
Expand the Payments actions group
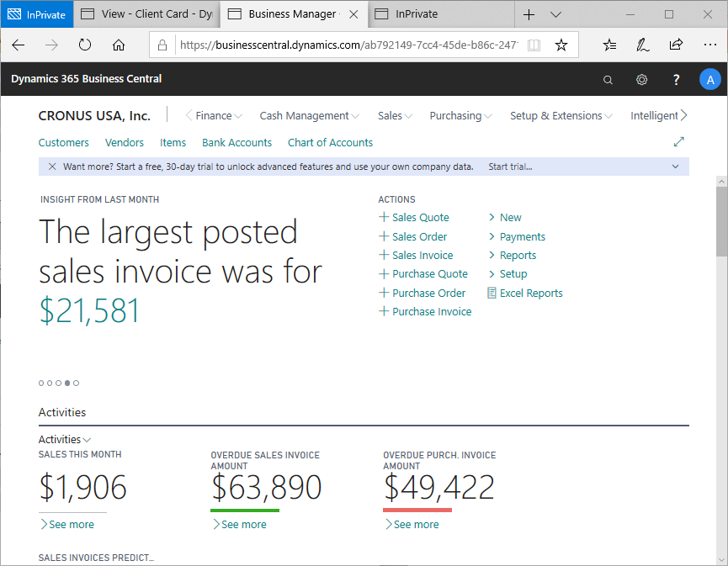click(517, 236)
